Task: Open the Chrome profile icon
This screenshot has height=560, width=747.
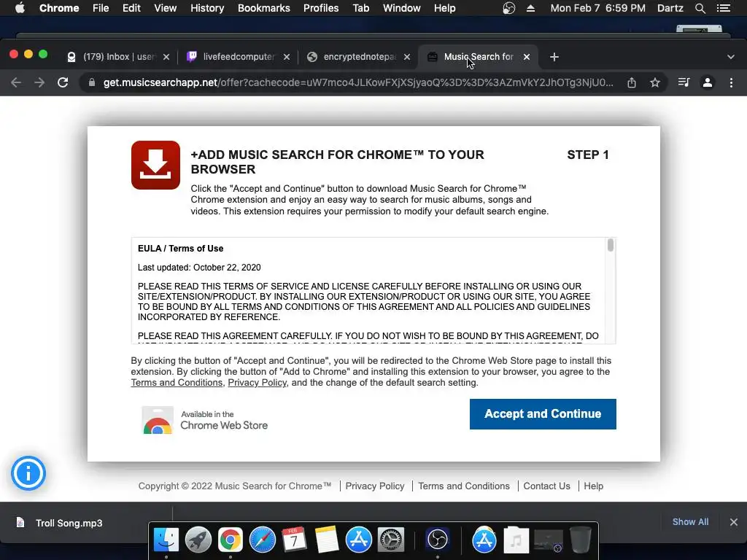Action: [708, 82]
